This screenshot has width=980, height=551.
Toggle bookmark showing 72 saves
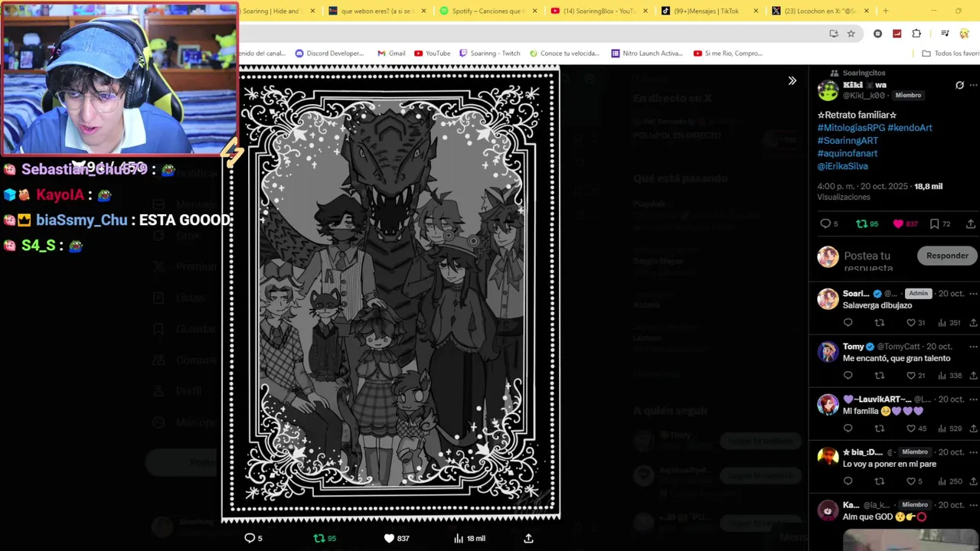[934, 223]
